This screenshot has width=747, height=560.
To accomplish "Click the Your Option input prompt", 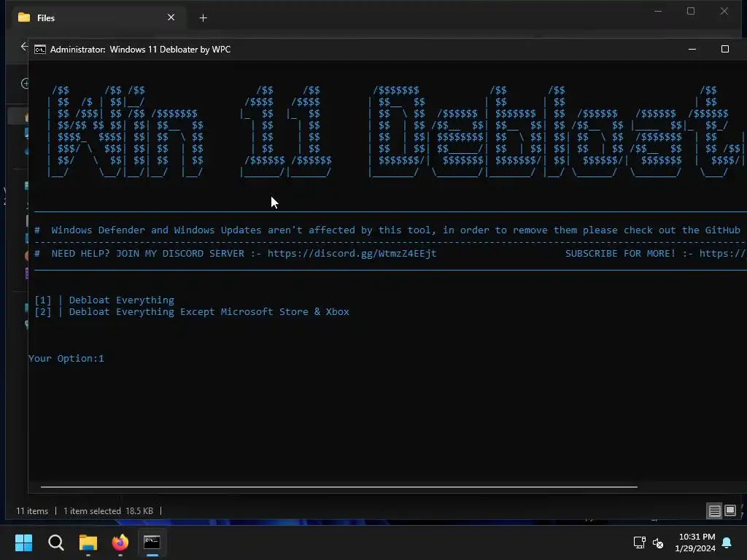I will (x=66, y=359).
